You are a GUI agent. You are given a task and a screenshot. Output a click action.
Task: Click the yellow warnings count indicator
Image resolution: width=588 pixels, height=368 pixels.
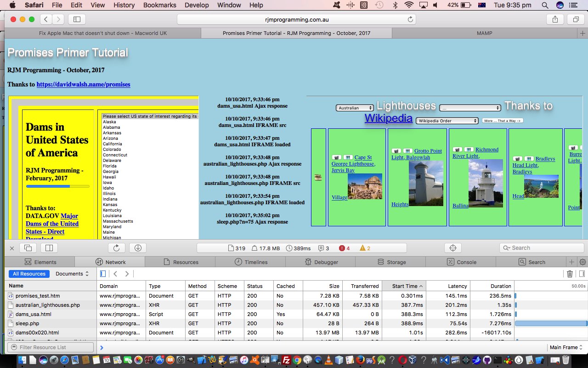(x=365, y=248)
